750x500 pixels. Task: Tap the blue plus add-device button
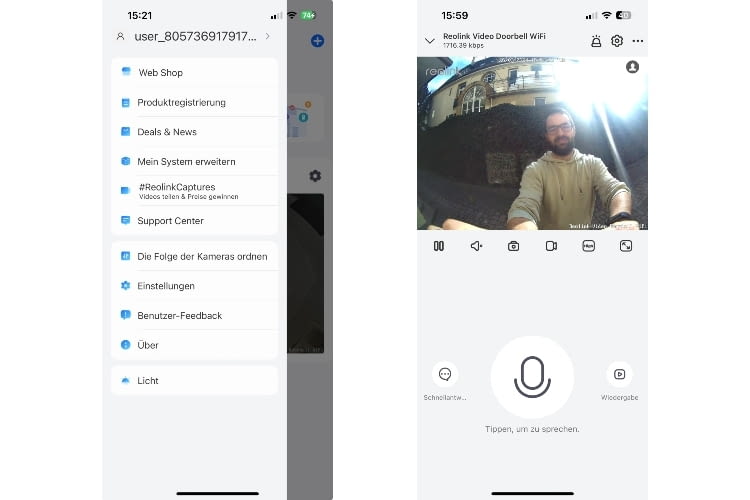point(317,41)
